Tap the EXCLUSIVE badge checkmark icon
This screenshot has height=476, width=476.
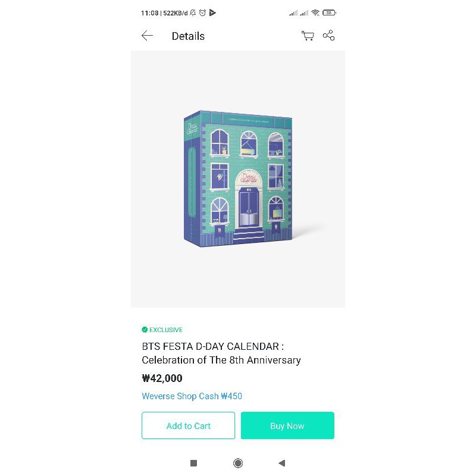[144, 330]
